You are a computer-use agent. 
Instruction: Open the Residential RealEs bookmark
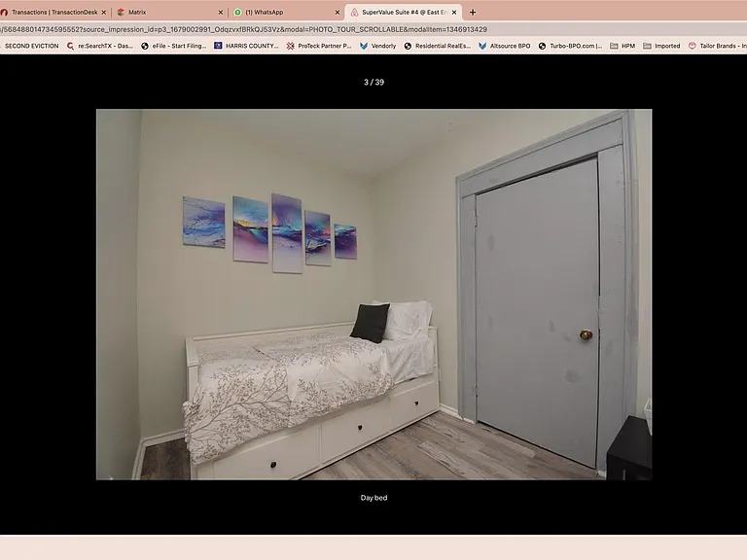point(438,47)
